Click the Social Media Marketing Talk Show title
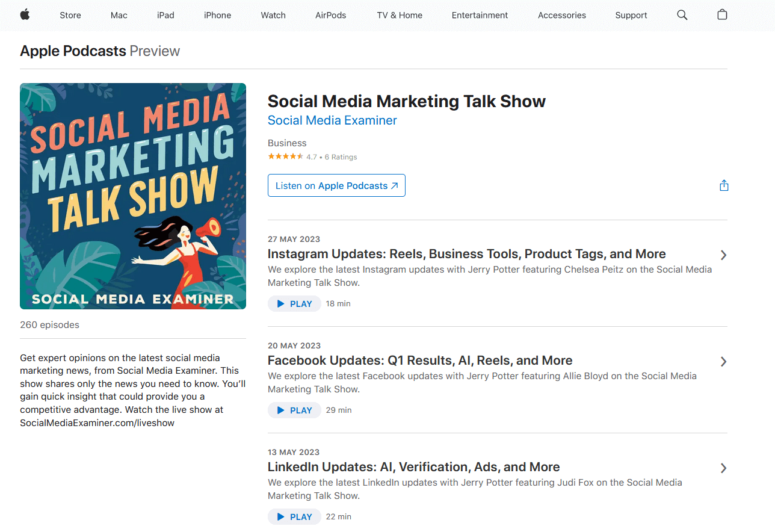Viewport: 775px width, 532px height. point(407,101)
